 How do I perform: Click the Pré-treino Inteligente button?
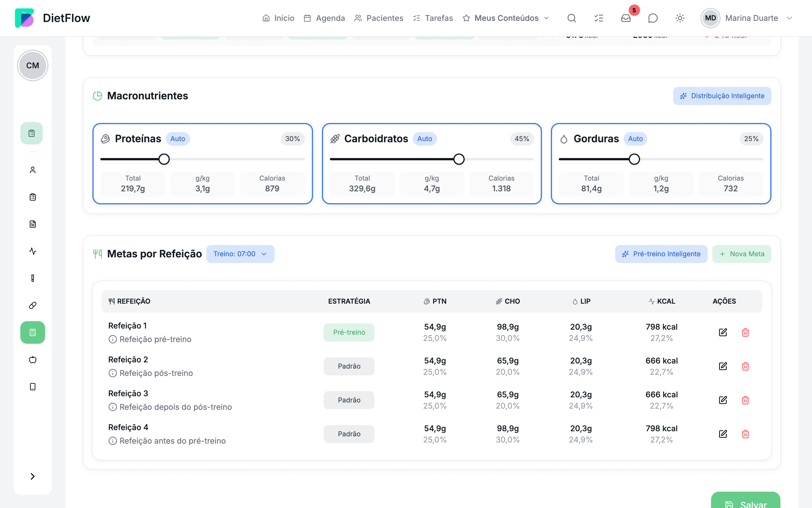[x=661, y=254]
